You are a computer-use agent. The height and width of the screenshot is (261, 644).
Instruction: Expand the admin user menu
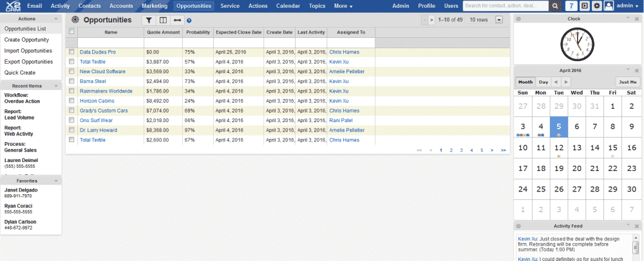pyautogui.click(x=623, y=6)
